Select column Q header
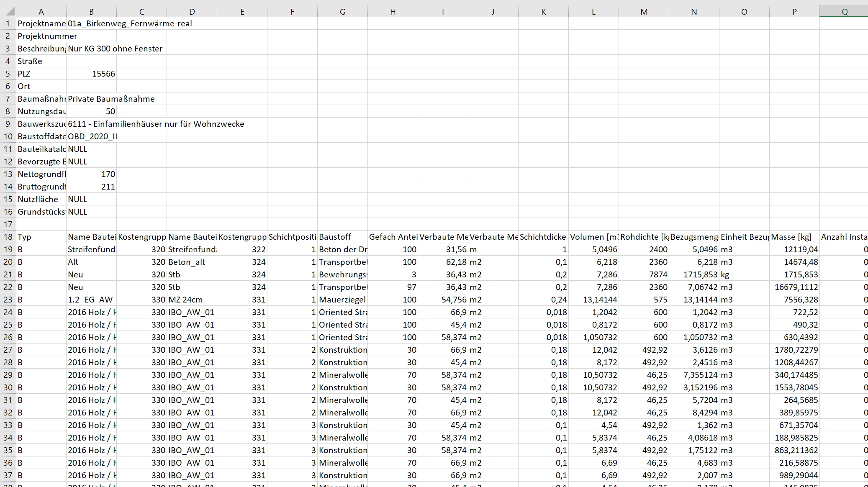 [x=844, y=11]
